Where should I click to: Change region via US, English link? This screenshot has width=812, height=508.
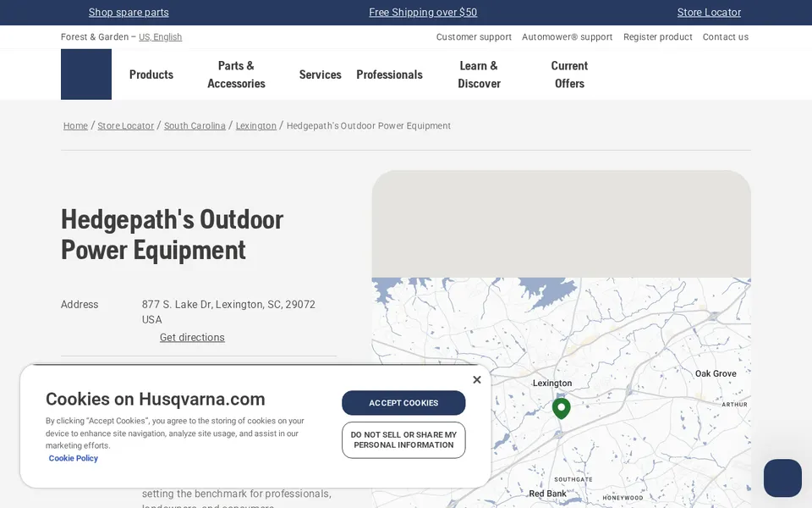point(160,36)
